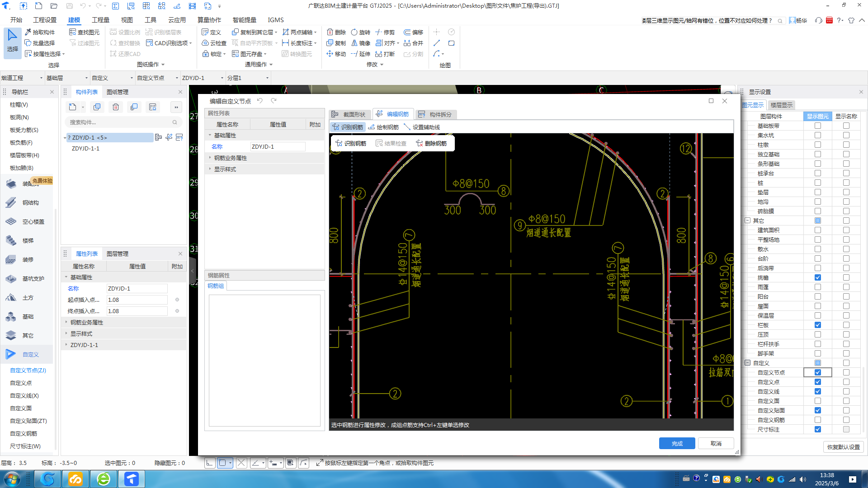The image size is (868, 488).
Task: Click 识别钢筋 button in floating toolbar
Action: [350, 143]
